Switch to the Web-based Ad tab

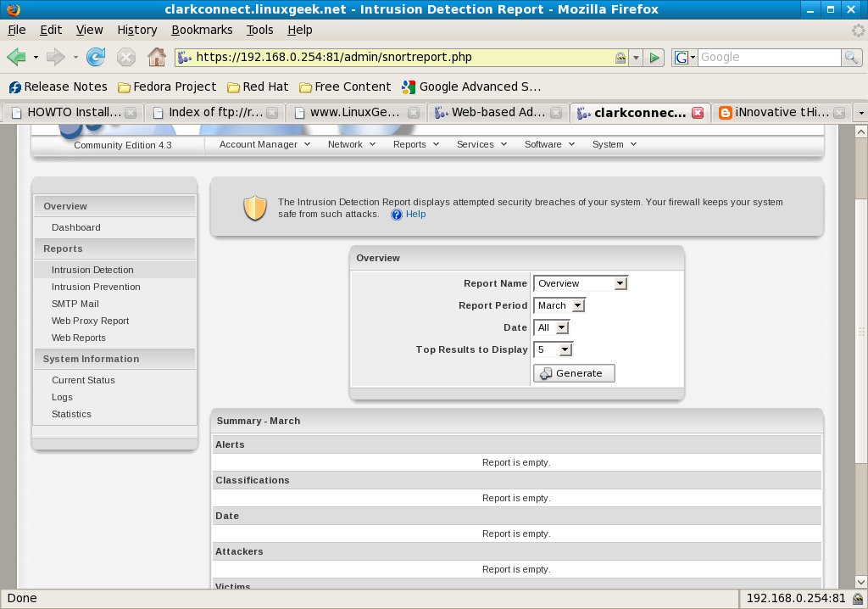[x=497, y=113]
